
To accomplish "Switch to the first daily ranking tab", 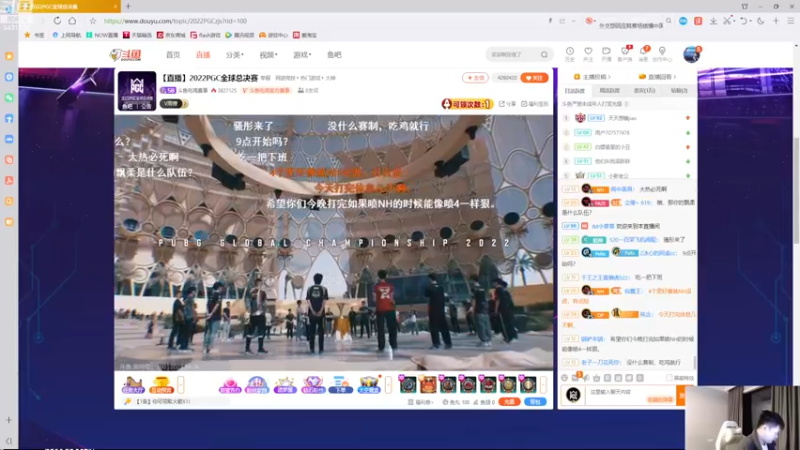I will [574, 90].
